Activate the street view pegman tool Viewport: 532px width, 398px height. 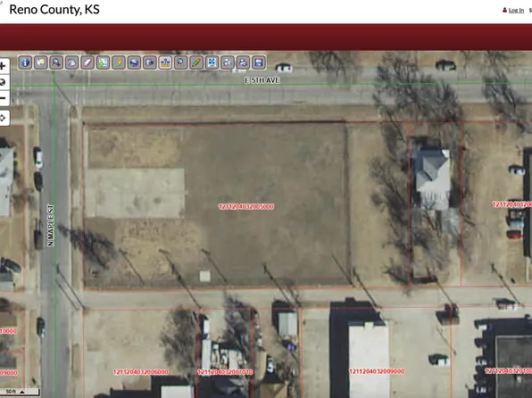[x=119, y=62]
